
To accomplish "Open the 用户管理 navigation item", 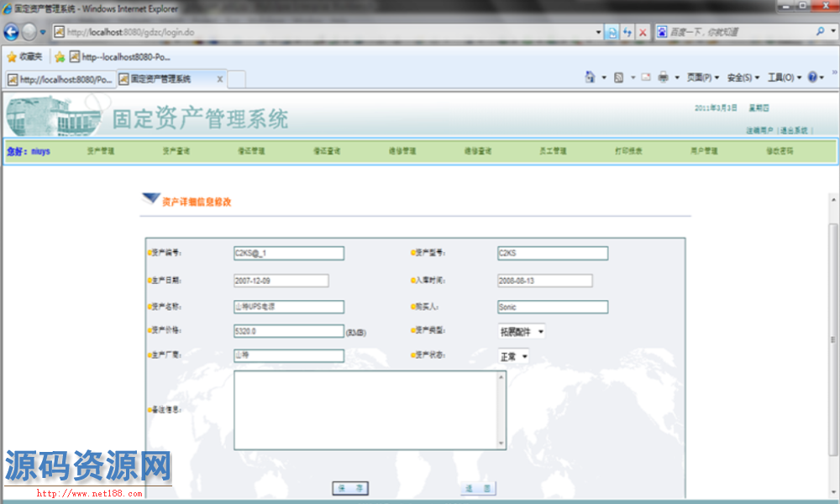I will point(704,151).
